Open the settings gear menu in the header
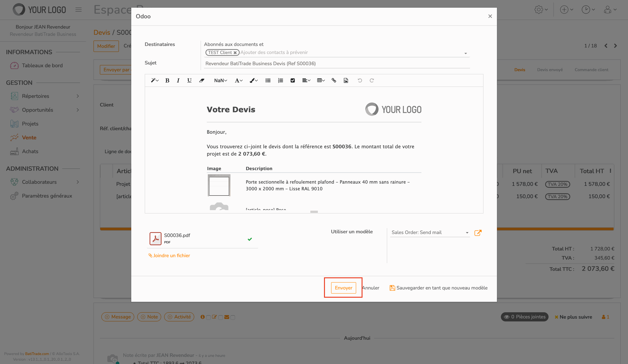628x364 pixels. (x=541, y=10)
